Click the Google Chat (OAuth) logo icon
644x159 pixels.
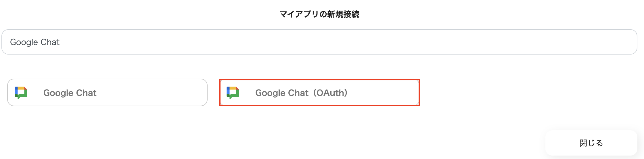coord(233,92)
